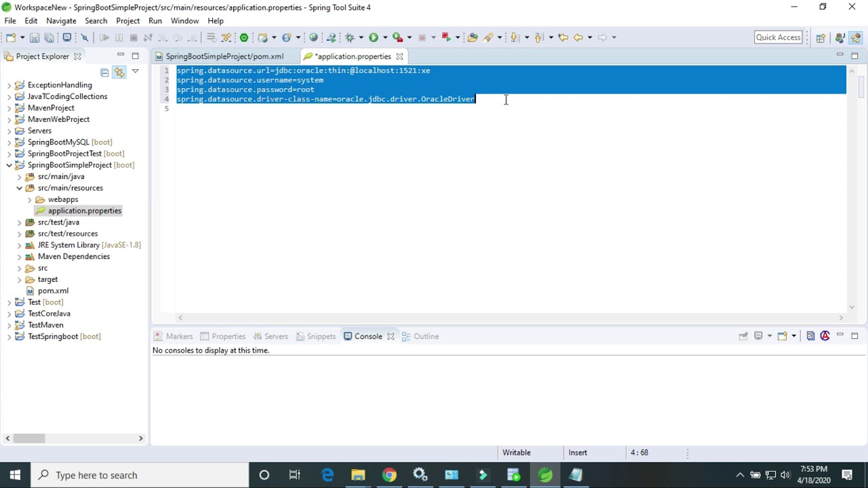Switch to the Markers tab
The width and height of the screenshot is (868, 488).
(174, 336)
